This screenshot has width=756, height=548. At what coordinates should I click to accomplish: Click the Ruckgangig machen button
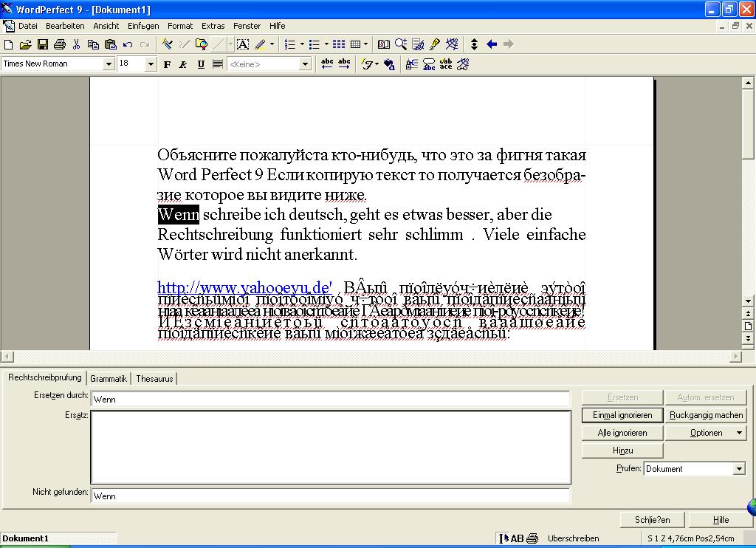pyautogui.click(x=706, y=415)
